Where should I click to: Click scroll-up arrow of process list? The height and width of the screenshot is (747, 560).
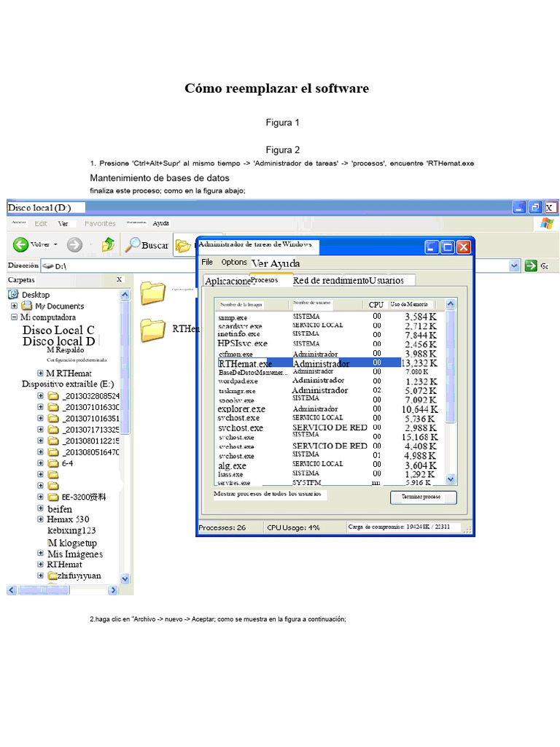click(451, 303)
